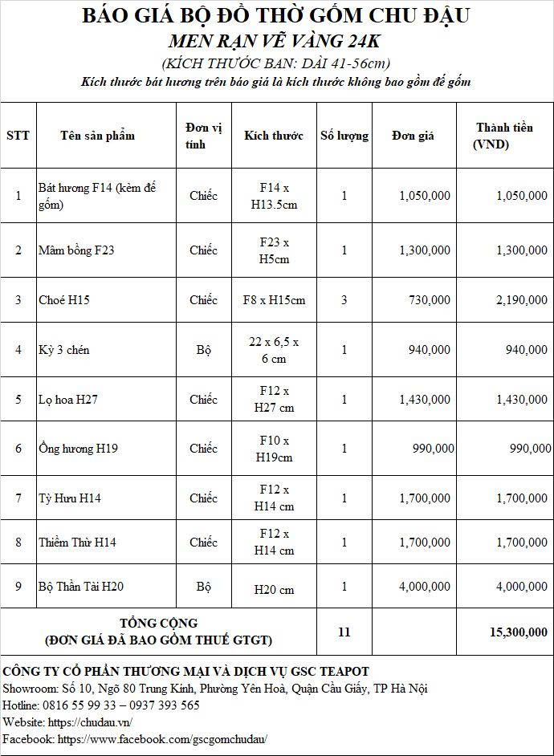This screenshot has height=756, width=554.
Task: Select the Thành tiền (VND) header cell
Action: pyautogui.click(x=505, y=136)
